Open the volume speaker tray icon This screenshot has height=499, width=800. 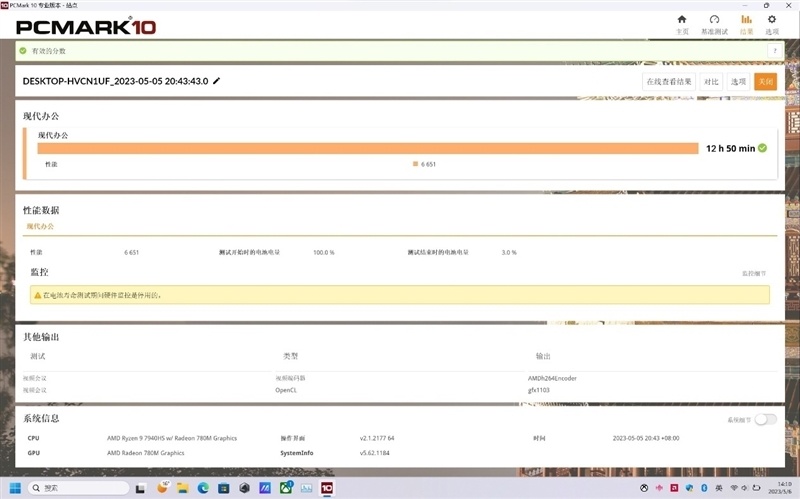745,488
